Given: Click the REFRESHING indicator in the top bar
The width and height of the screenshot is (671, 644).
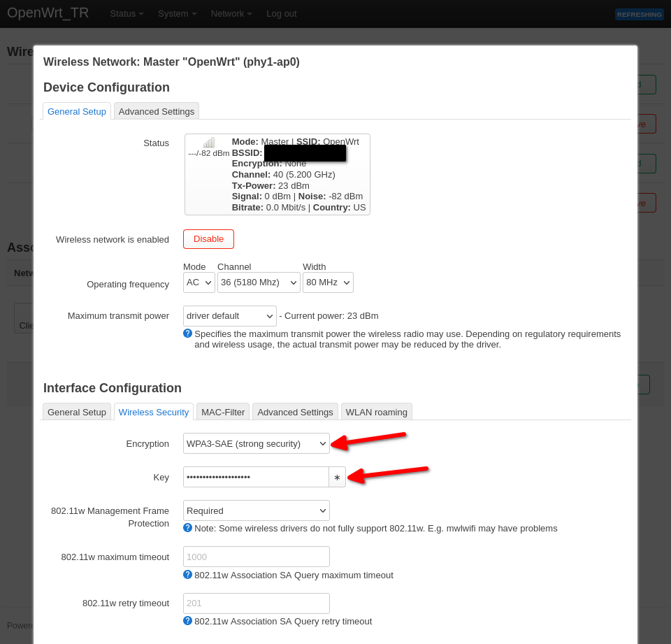Looking at the screenshot, I should coord(639,14).
